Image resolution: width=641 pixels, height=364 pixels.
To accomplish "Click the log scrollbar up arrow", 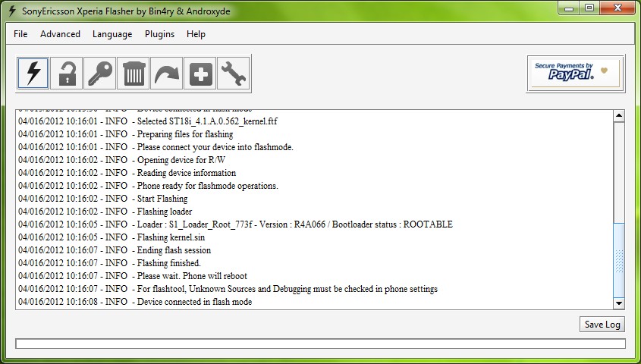I will pyautogui.click(x=619, y=116).
